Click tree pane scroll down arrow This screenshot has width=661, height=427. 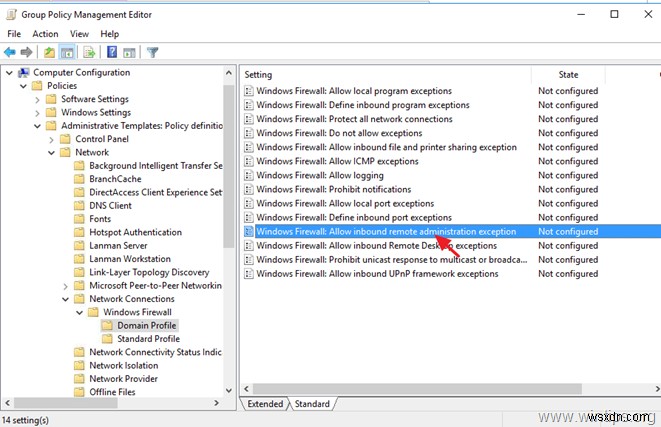click(229, 390)
